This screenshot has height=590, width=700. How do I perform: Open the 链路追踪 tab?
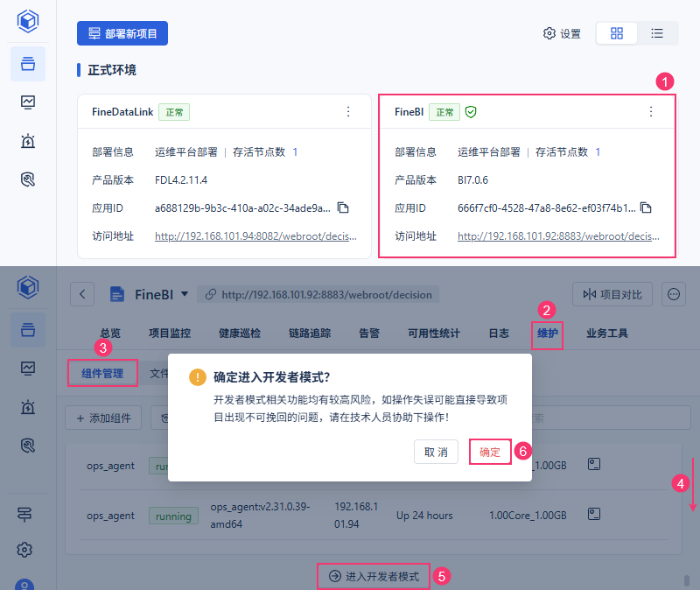point(310,334)
